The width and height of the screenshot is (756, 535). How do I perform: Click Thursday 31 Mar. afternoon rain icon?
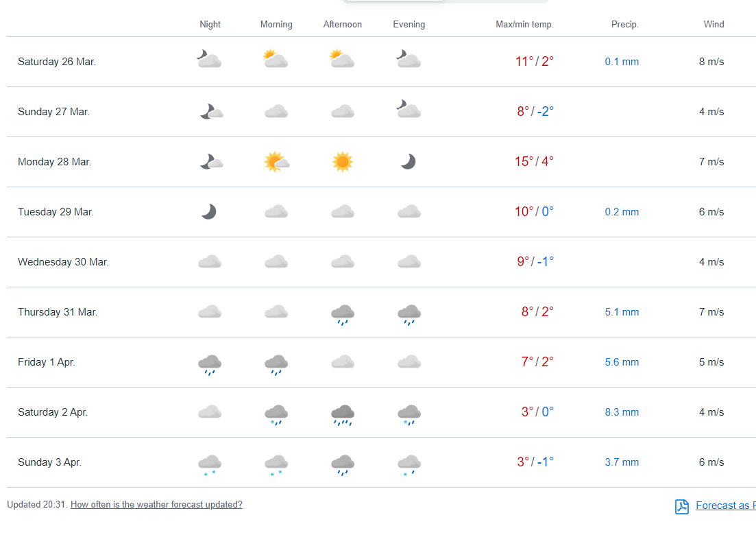pos(342,313)
